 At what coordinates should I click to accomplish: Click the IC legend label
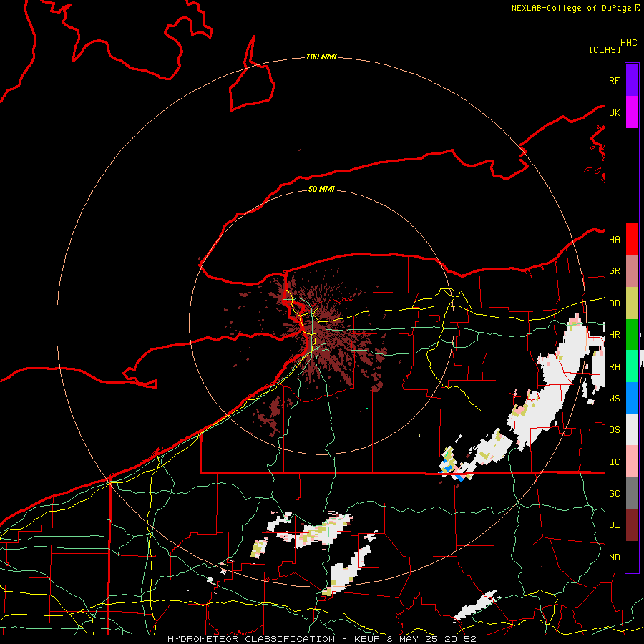pos(614,462)
